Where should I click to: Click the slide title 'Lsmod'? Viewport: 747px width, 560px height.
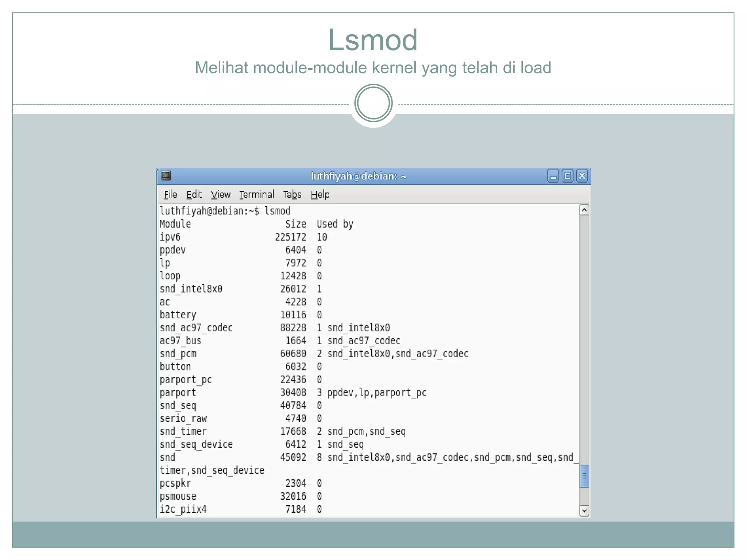point(373,39)
